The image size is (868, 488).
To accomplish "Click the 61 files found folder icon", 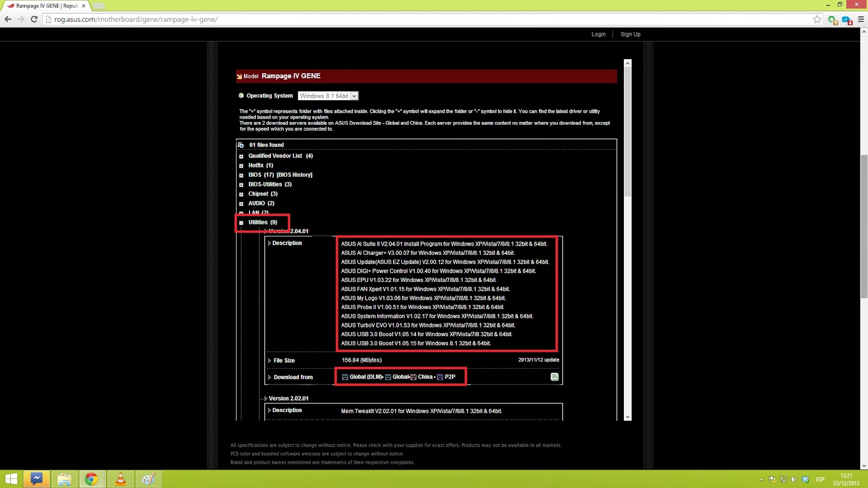I will click(241, 145).
